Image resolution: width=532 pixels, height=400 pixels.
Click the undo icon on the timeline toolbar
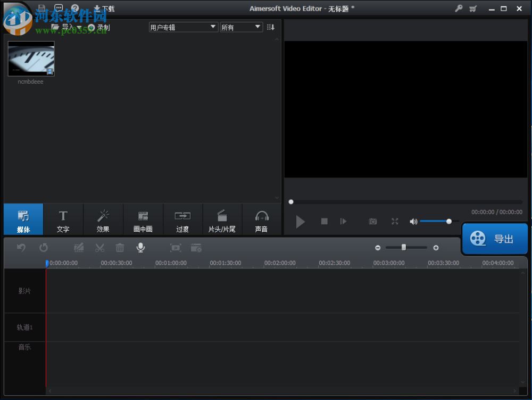pyautogui.click(x=21, y=247)
